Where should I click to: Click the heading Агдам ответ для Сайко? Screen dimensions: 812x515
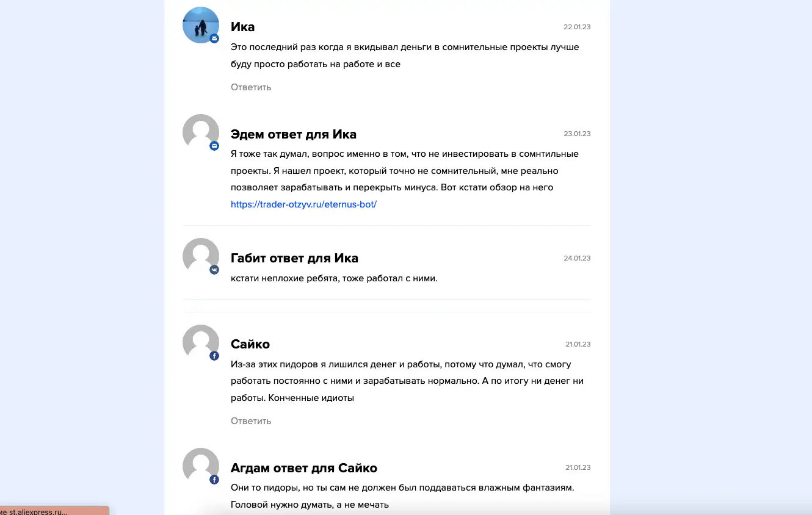pyautogui.click(x=304, y=468)
